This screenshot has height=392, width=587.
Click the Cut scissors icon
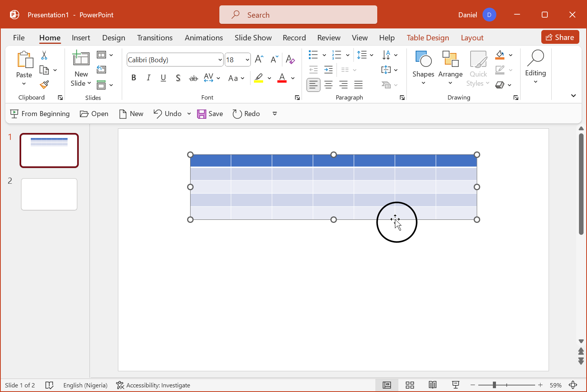pos(44,55)
